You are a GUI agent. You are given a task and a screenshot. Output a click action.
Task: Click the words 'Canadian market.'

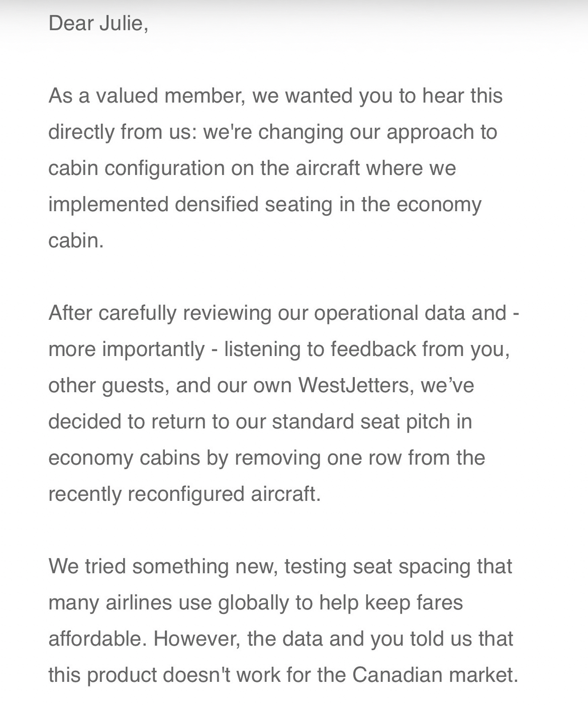435,675
